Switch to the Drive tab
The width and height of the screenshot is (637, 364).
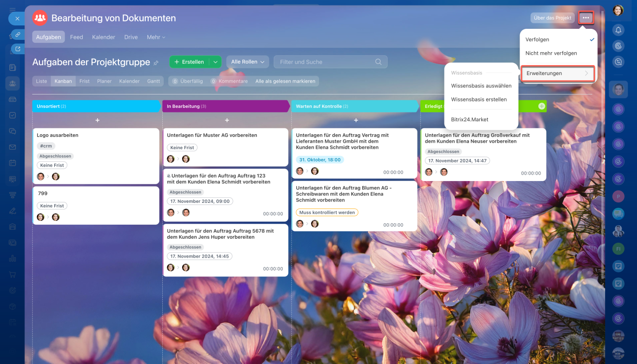pyautogui.click(x=131, y=37)
